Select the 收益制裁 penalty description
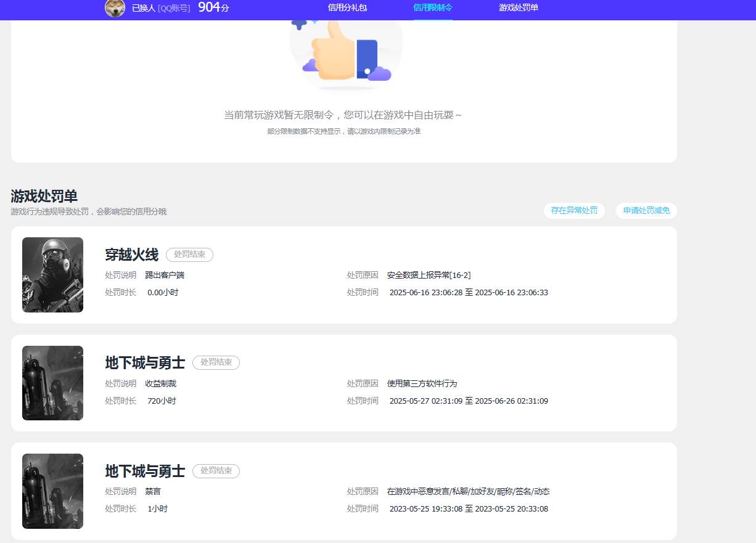The width and height of the screenshot is (756, 543). pyautogui.click(x=160, y=383)
